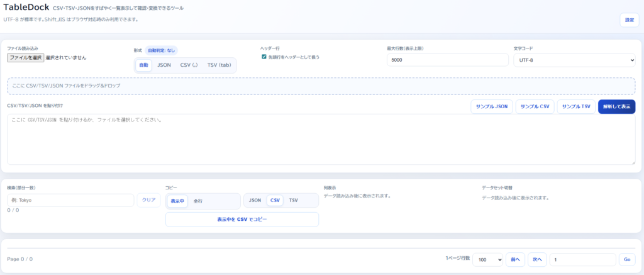This screenshot has height=275, width=644.
Task: Toggle 先頭行をヘッダーとして扱う checkbox
Action: [x=264, y=57]
